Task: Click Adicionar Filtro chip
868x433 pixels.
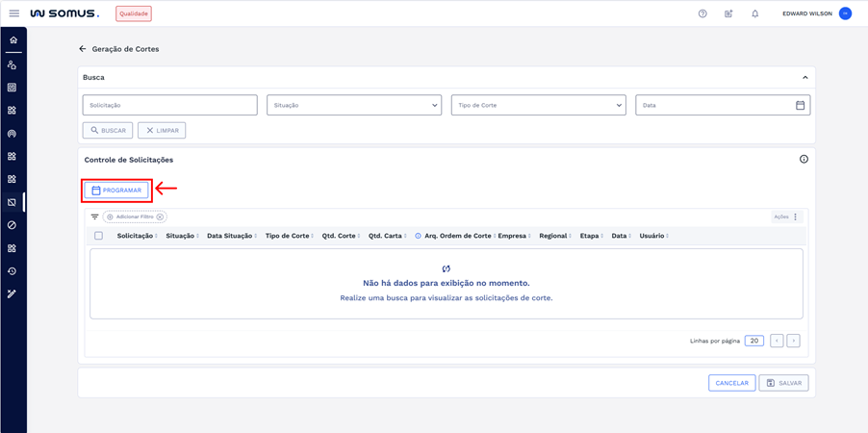Action: [x=135, y=217]
